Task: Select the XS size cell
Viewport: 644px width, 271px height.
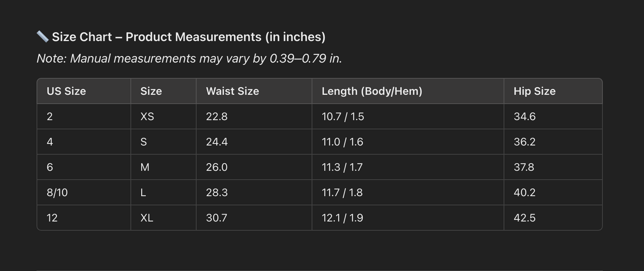Action: tap(147, 117)
